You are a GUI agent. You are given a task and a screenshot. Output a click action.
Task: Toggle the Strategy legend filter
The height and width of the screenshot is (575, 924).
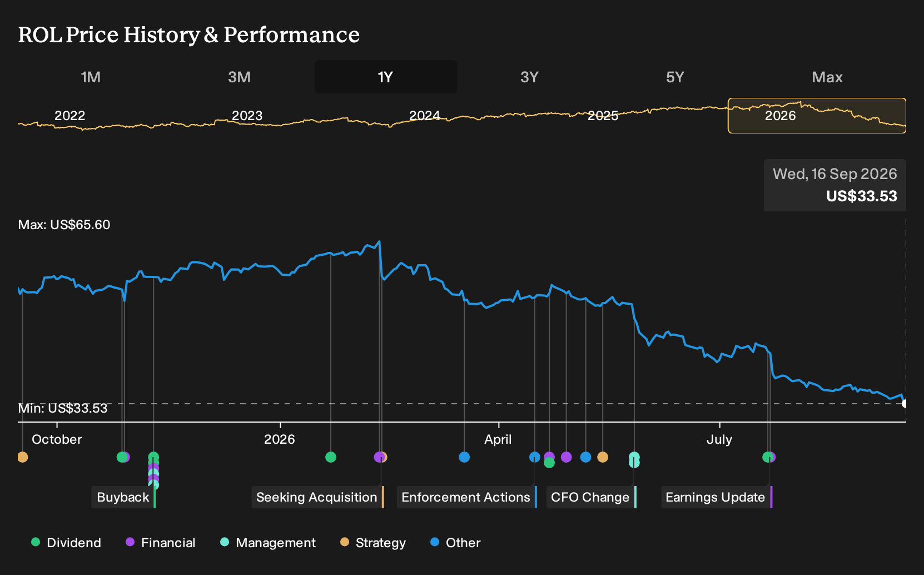click(373, 543)
